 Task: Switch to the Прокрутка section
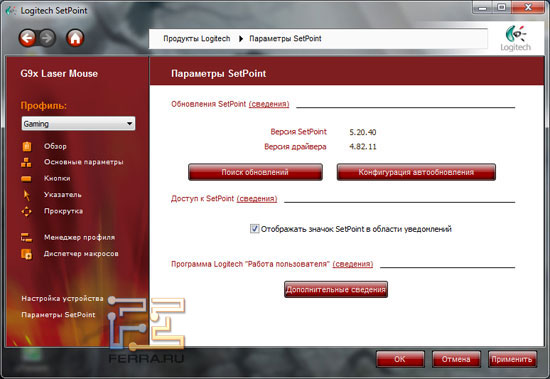63,211
